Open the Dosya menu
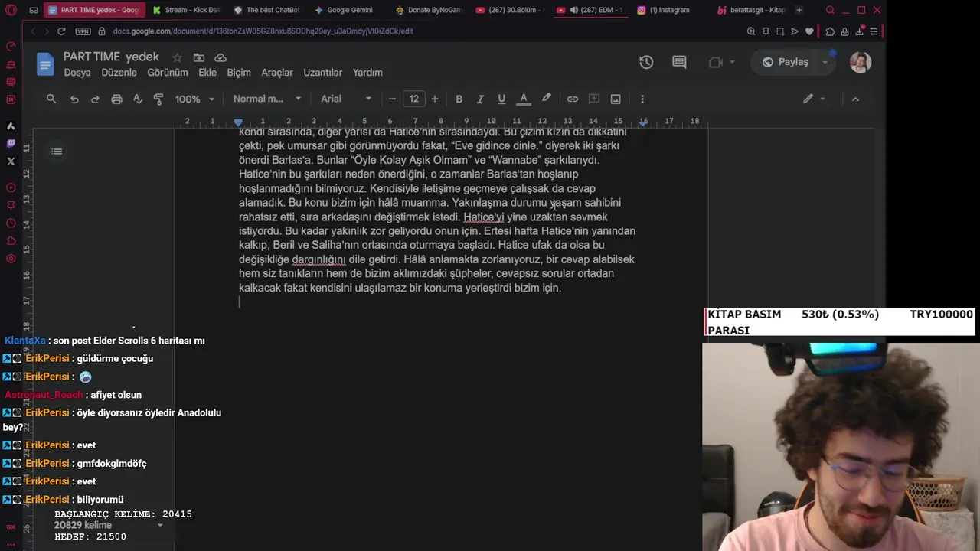The height and width of the screenshot is (551, 980). point(77,73)
